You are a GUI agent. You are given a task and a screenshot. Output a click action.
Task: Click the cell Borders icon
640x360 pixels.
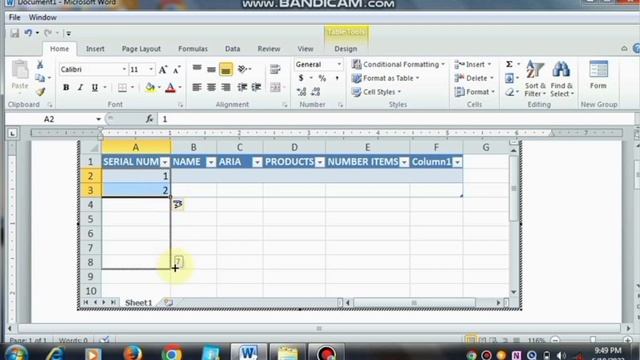pyautogui.click(x=122, y=87)
